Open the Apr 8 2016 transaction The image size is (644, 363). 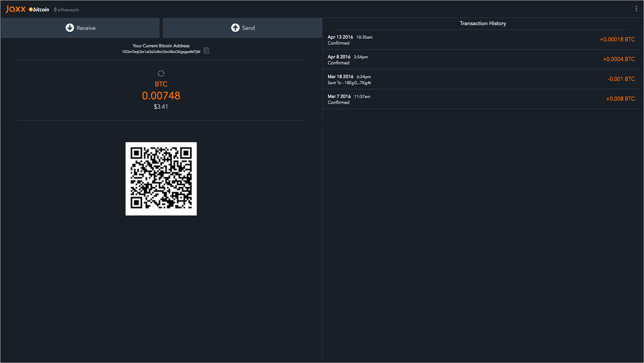(481, 59)
